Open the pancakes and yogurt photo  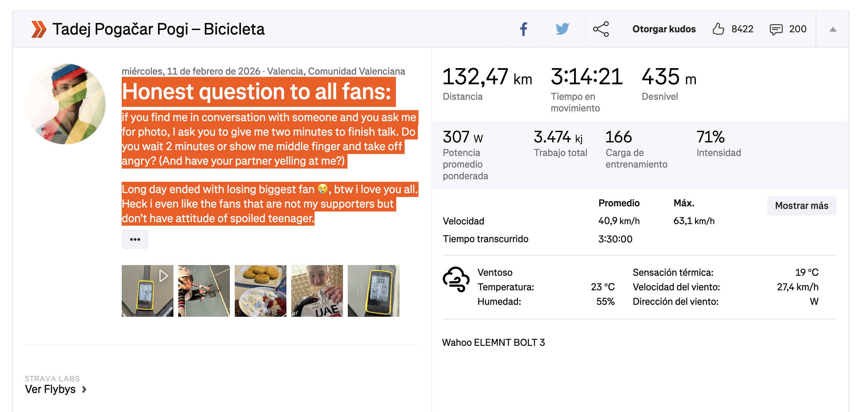pyautogui.click(x=261, y=290)
